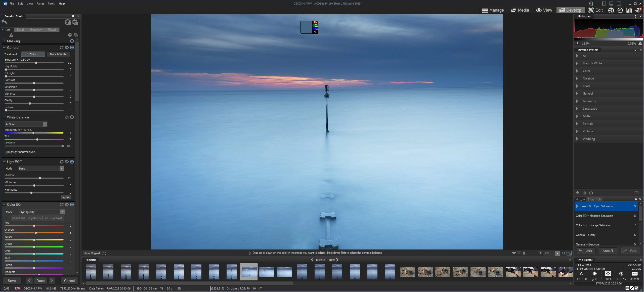Screen dimensions: 644x292
Task: Toggle the Color EQ group enable circle
Action: point(72,204)
